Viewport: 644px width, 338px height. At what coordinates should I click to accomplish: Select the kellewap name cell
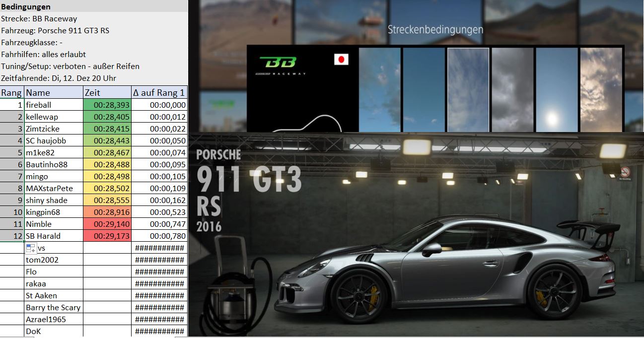54,117
